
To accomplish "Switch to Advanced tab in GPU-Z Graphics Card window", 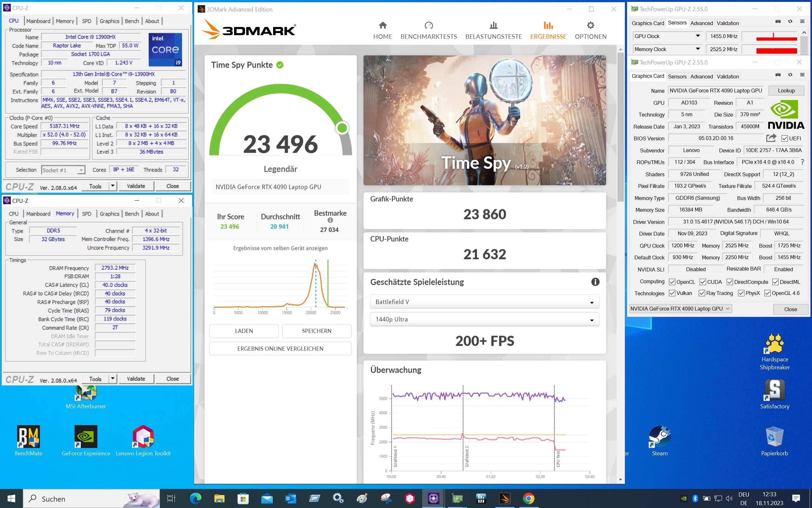I will coord(701,76).
